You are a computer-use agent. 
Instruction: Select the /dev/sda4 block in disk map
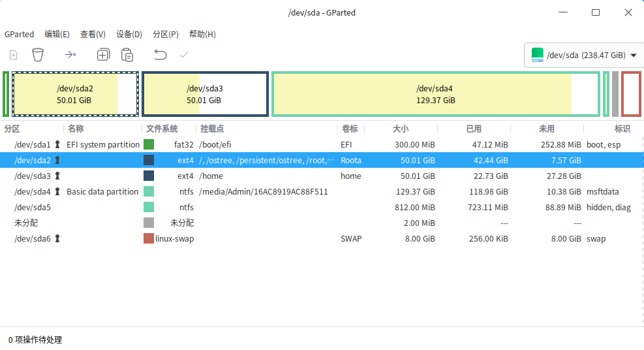[x=435, y=95]
